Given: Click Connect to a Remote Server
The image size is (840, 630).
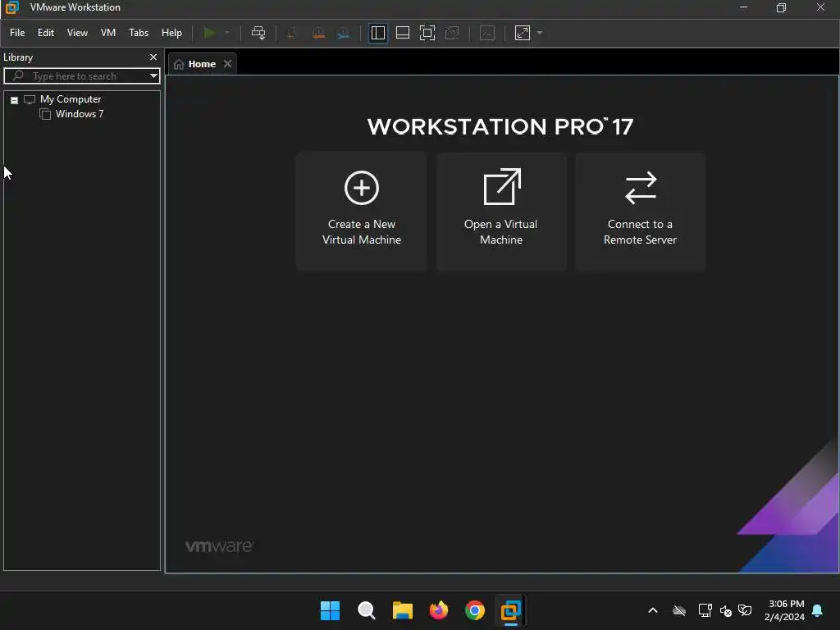Looking at the screenshot, I should coord(640,212).
